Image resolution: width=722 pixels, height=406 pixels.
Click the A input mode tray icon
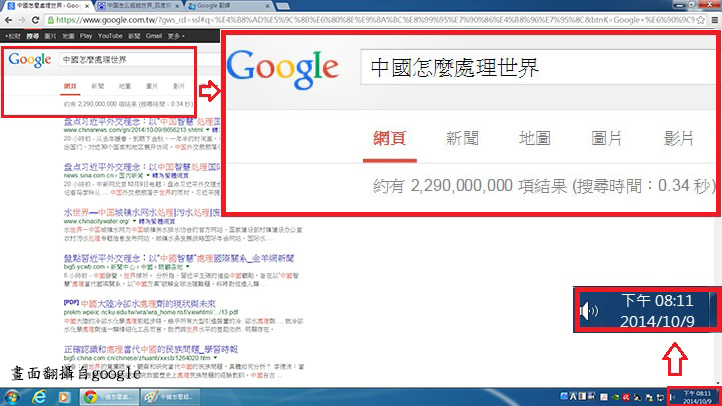(x=573, y=396)
